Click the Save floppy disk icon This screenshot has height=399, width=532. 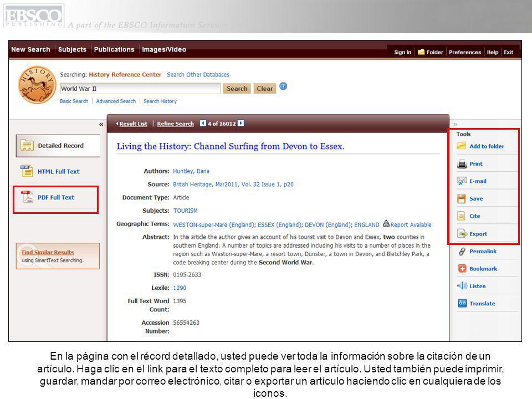[461, 198]
